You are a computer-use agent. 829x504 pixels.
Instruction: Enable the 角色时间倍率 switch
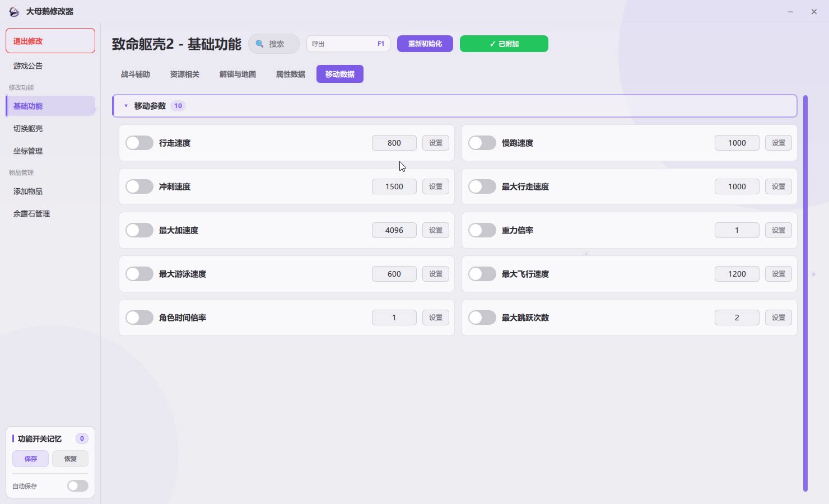(139, 318)
